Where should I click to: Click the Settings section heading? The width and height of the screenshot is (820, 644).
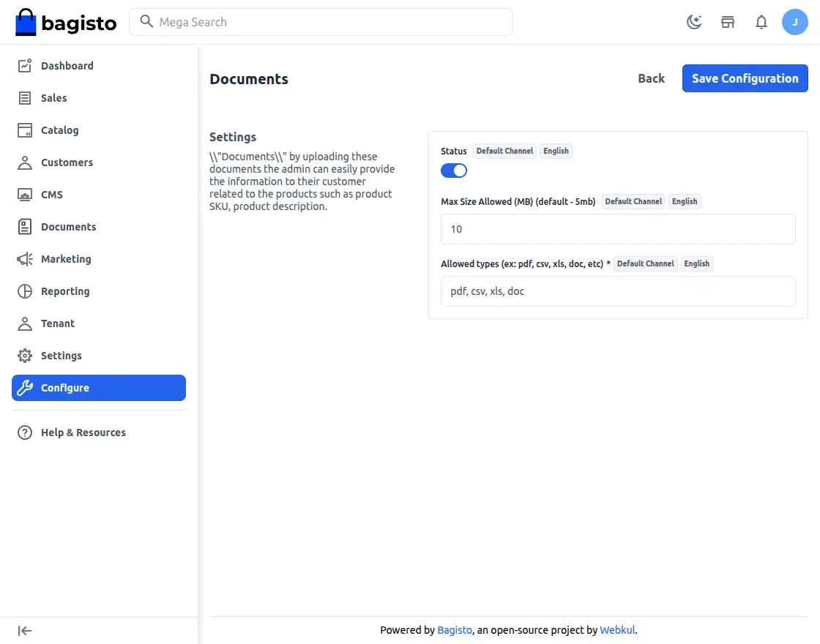click(233, 137)
